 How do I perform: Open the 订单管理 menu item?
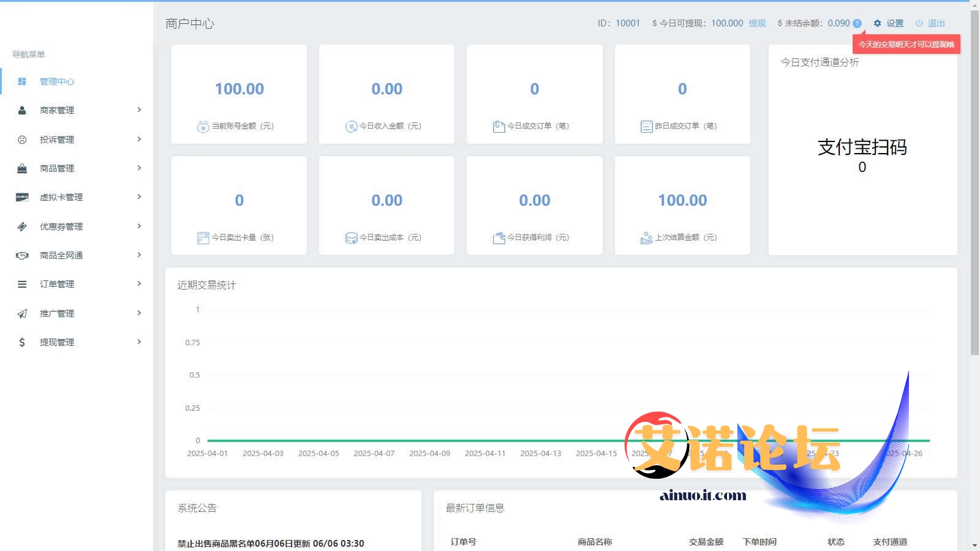click(57, 284)
